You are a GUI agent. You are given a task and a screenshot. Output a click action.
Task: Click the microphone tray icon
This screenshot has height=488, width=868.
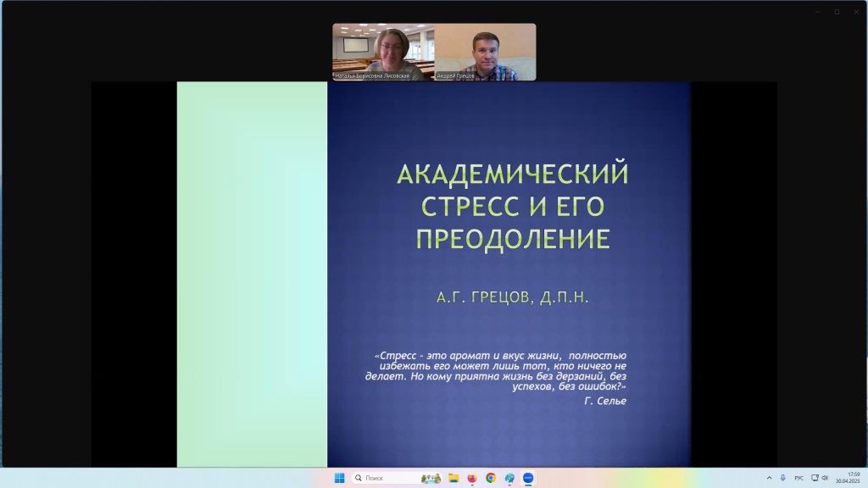(x=782, y=478)
